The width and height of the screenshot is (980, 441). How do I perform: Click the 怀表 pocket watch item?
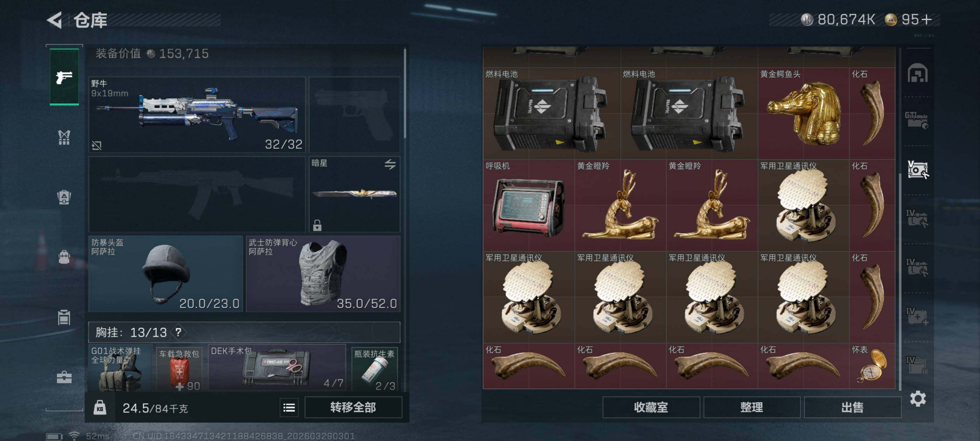[872, 366]
